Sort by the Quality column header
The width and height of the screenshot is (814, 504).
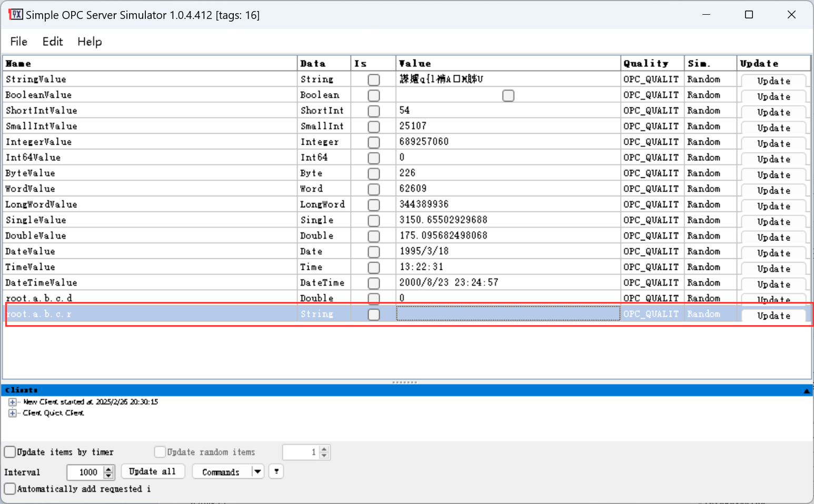click(x=651, y=64)
